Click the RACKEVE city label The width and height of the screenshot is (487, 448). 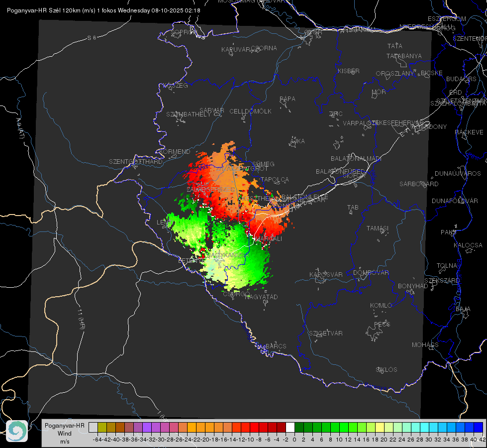pyautogui.click(x=469, y=132)
